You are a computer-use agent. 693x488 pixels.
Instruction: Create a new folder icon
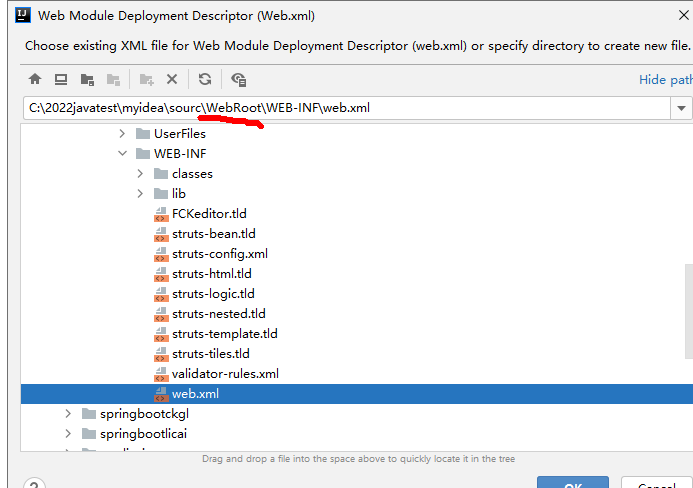(146, 80)
